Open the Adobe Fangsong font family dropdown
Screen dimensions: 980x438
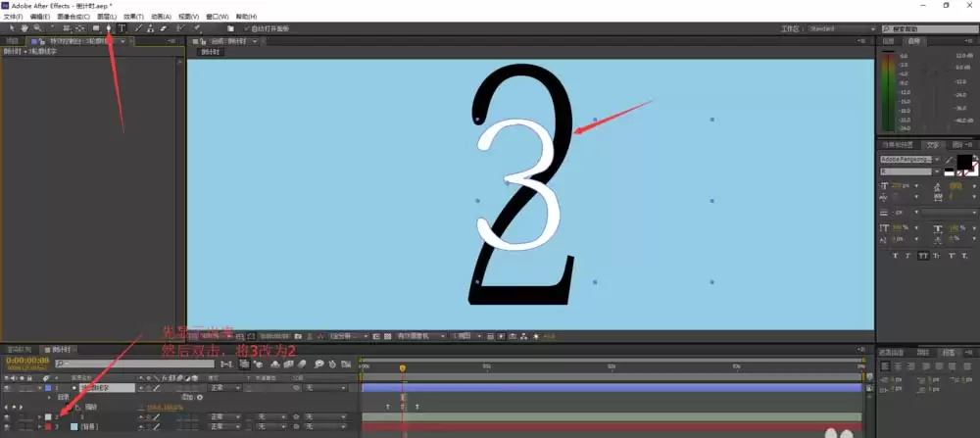[x=910, y=160]
